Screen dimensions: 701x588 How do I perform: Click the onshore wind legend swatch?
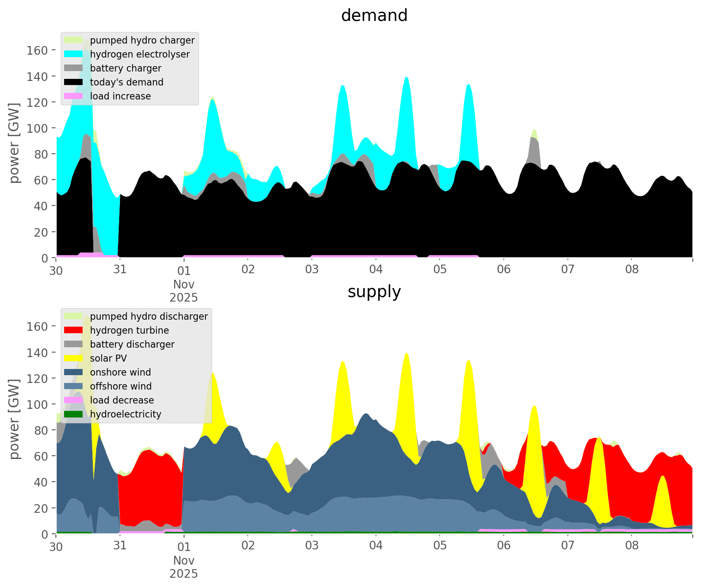point(74,372)
